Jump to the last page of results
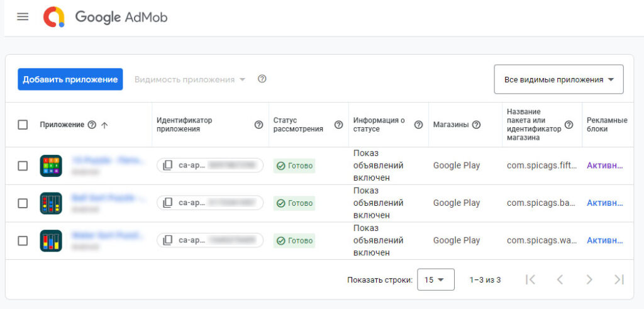 [619, 279]
